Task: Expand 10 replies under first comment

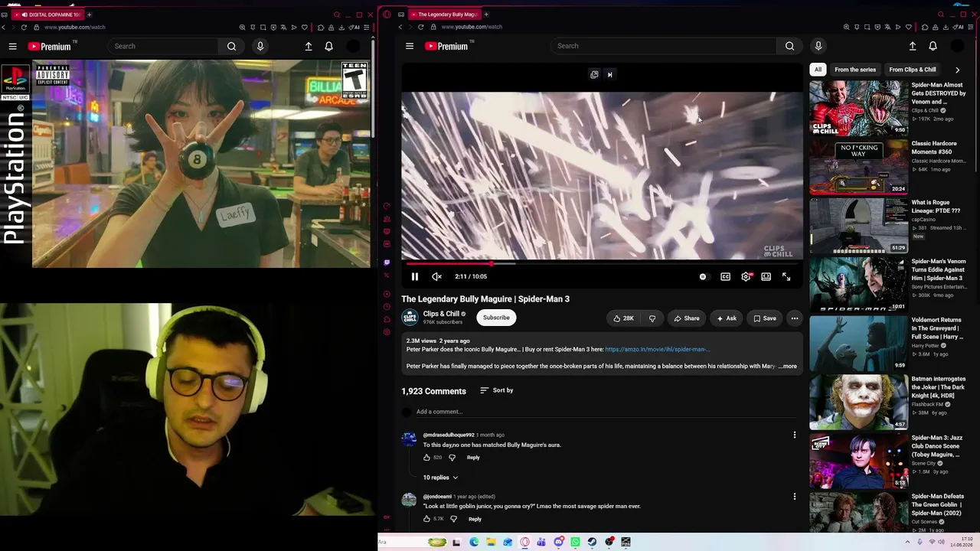Action: pos(441,478)
